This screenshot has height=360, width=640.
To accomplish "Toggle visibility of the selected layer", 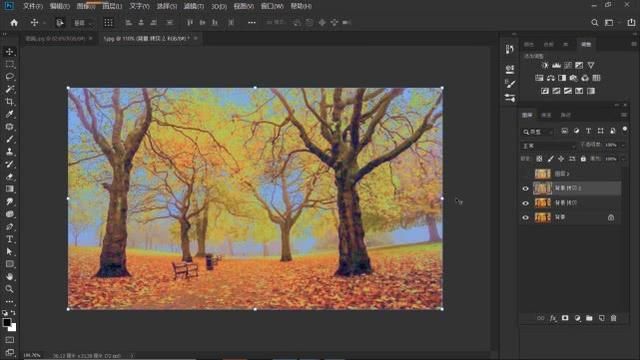I will pos(526,188).
